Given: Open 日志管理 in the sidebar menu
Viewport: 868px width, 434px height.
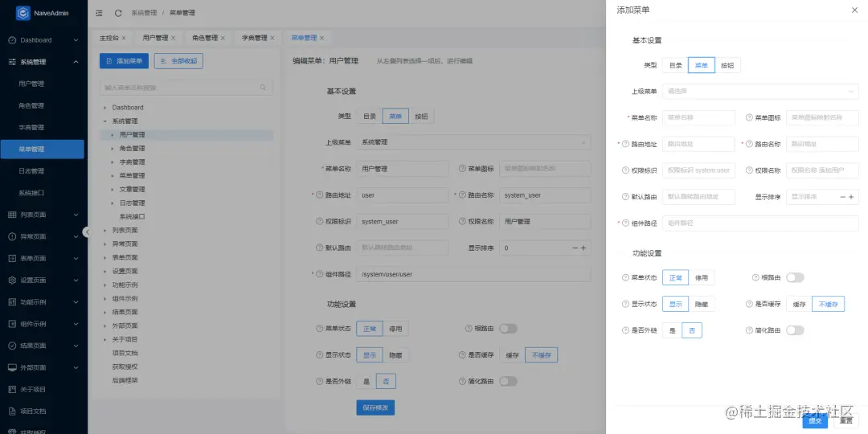Looking at the screenshot, I should [x=31, y=171].
